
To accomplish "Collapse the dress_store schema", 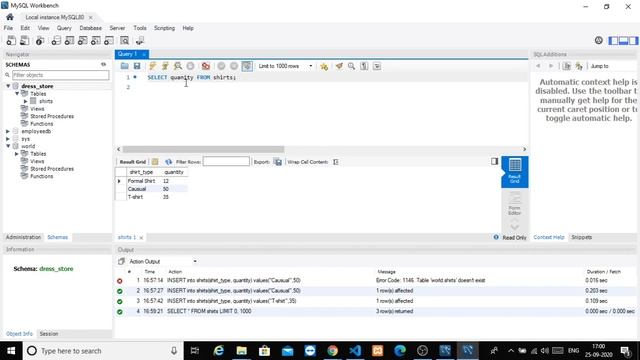I will [x=8, y=86].
